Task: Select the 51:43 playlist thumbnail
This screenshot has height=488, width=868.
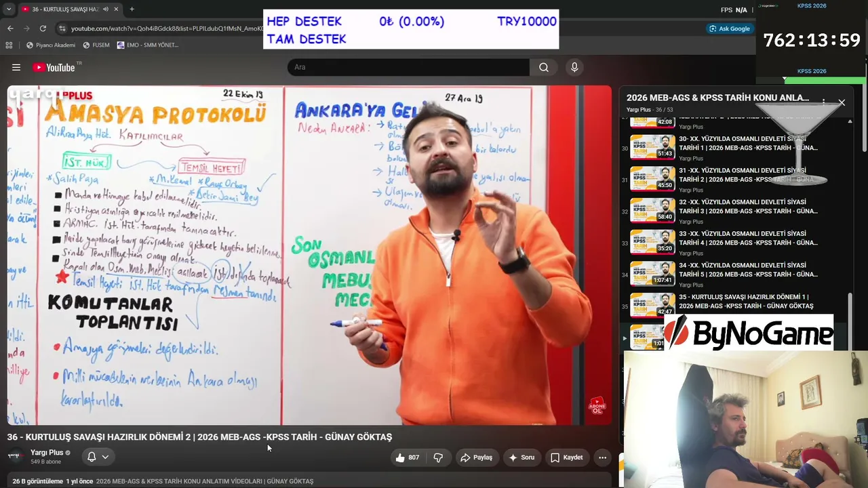Action: click(652, 146)
